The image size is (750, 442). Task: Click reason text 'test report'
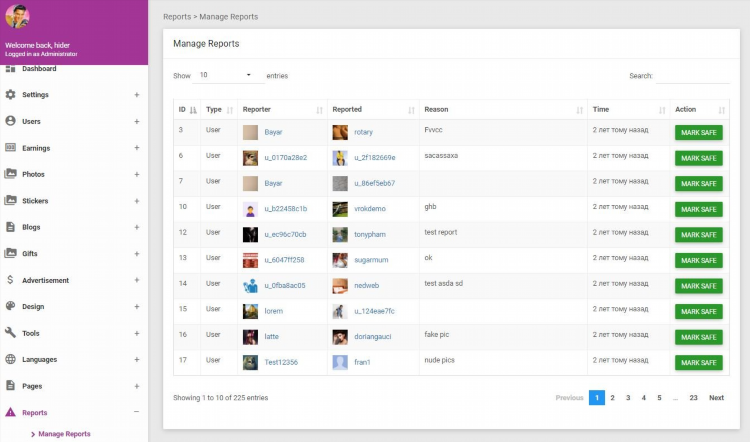(441, 232)
